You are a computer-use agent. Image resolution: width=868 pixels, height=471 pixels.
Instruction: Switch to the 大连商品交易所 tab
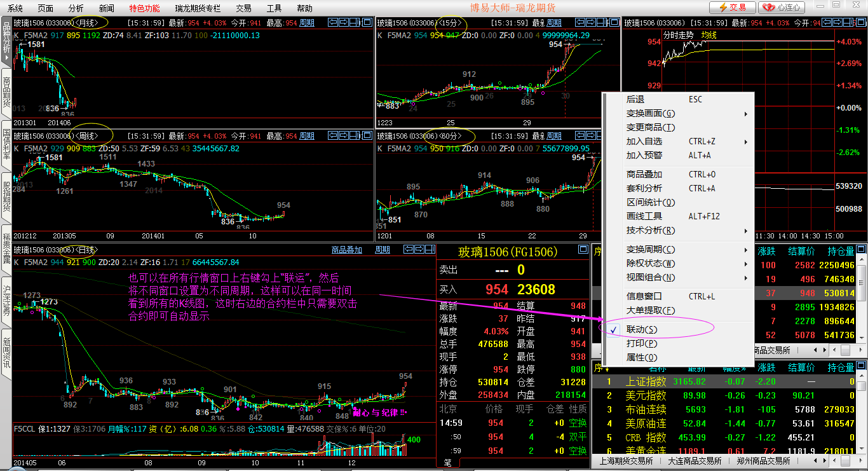click(695, 461)
